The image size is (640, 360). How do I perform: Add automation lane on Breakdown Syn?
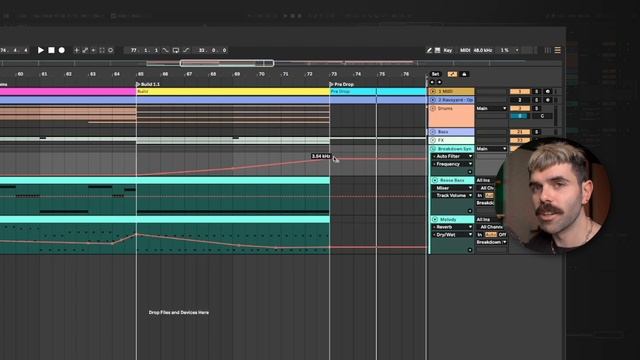470,172
